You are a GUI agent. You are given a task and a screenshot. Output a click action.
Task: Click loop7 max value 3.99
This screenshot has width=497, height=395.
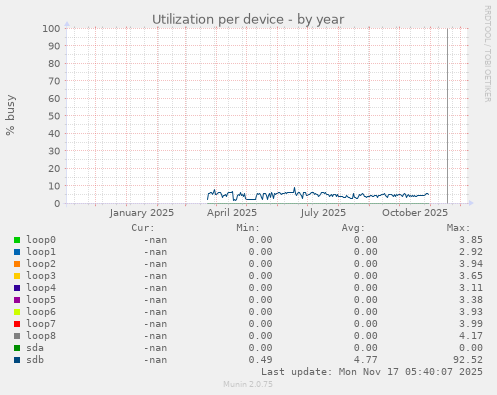click(471, 324)
